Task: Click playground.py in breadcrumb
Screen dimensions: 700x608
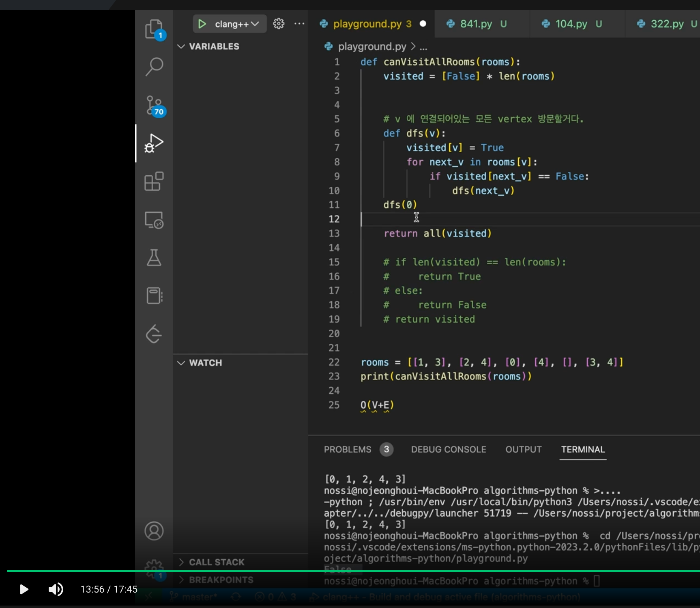Action: coord(372,47)
